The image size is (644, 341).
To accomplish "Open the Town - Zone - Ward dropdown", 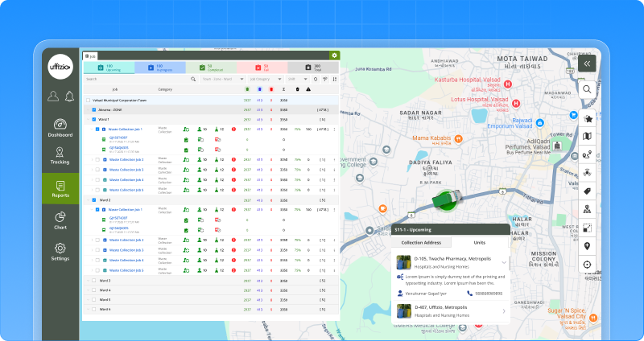I will click(x=222, y=80).
